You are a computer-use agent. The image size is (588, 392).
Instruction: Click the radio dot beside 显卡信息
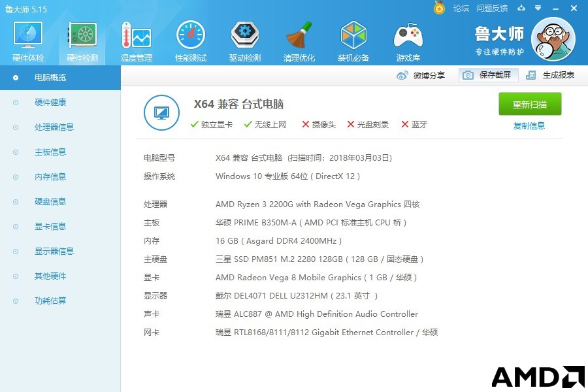(x=16, y=227)
